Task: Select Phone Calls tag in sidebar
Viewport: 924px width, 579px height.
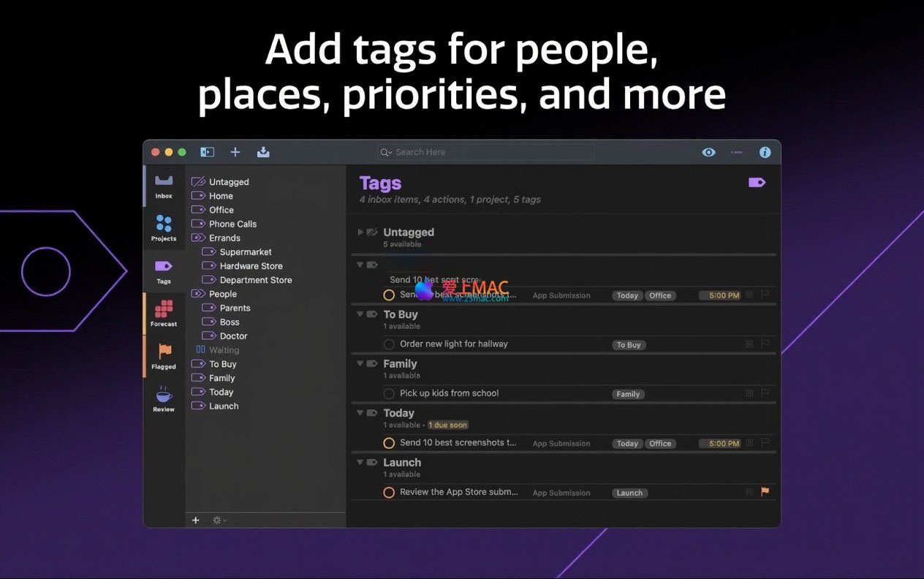Action: tap(232, 224)
